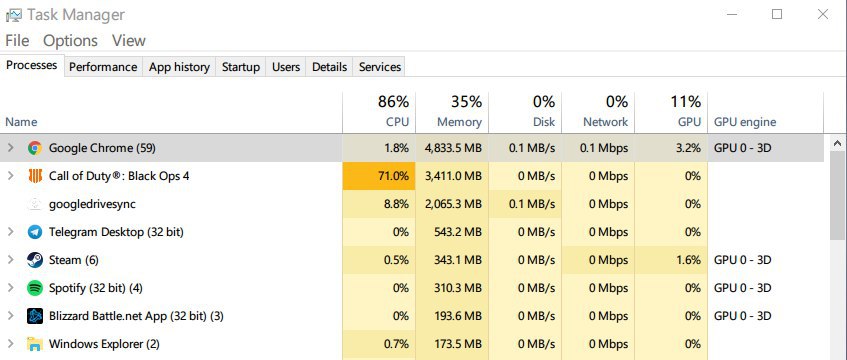
Task: Click the Windows Explorer folder icon
Action: [35, 344]
